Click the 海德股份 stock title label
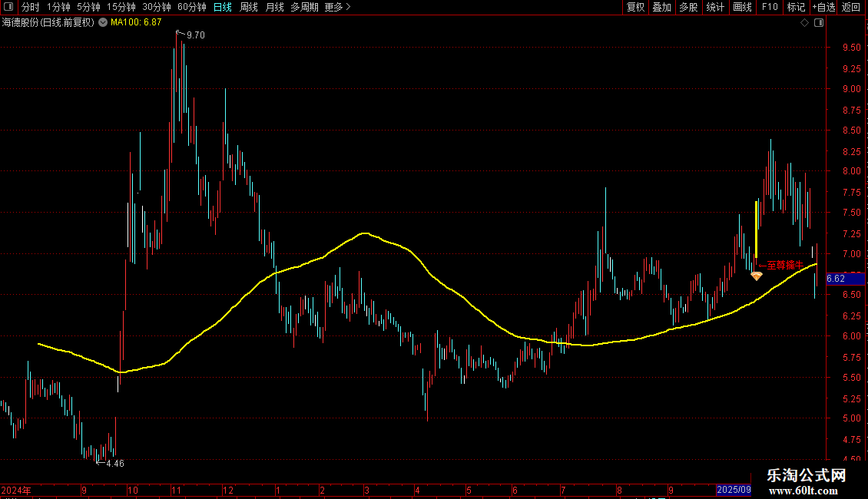This screenshot has height=499, width=868. point(48,22)
